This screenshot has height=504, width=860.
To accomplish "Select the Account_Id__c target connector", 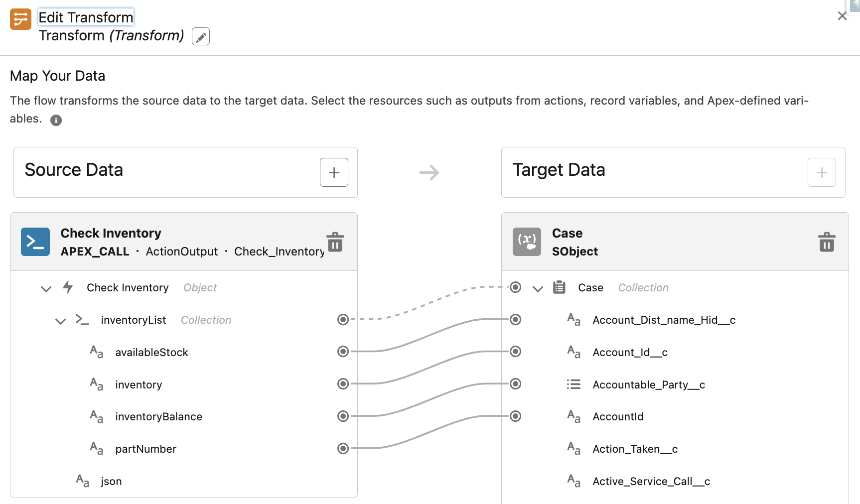I will coord(516,352).
